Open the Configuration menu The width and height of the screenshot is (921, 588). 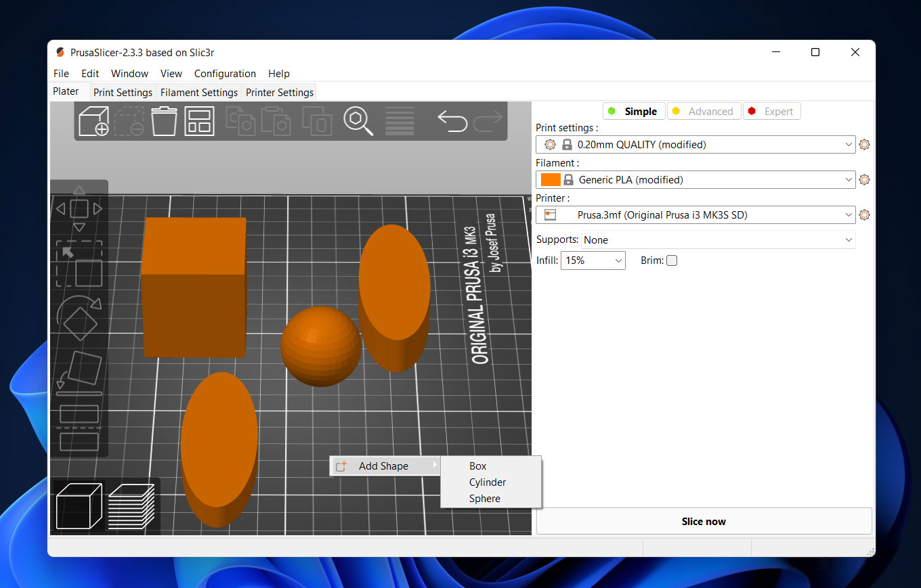[225, 74]
